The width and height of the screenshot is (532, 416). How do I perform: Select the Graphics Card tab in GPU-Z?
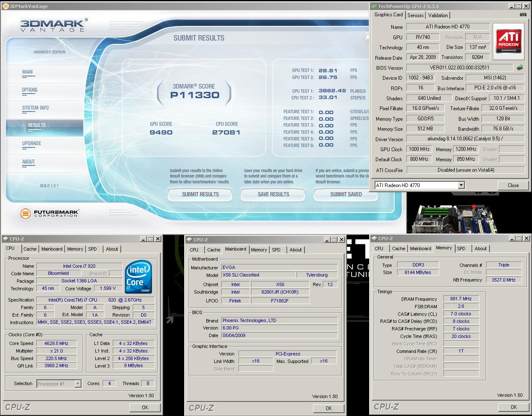pos(389,15)
